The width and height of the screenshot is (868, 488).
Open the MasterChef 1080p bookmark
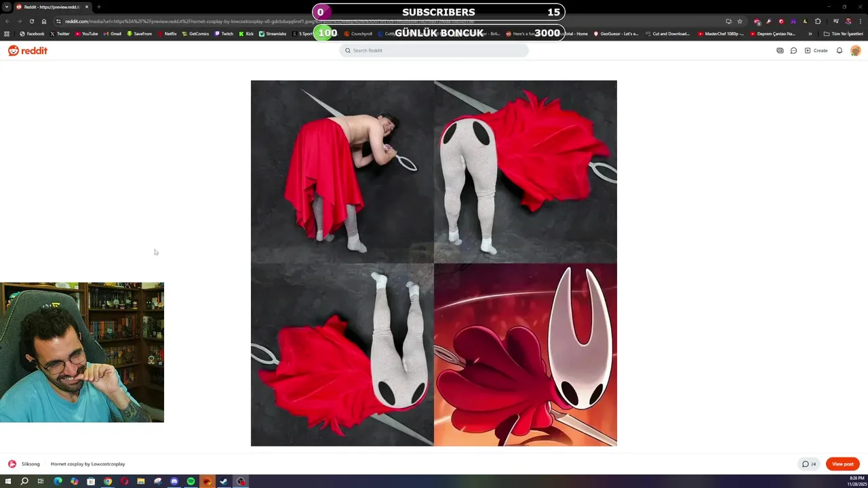720,34
